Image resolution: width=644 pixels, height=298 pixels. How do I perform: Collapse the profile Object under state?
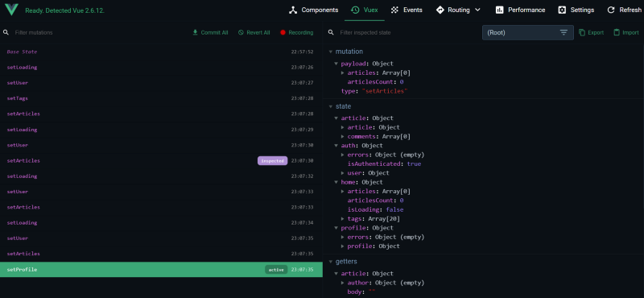click(336, 228)
